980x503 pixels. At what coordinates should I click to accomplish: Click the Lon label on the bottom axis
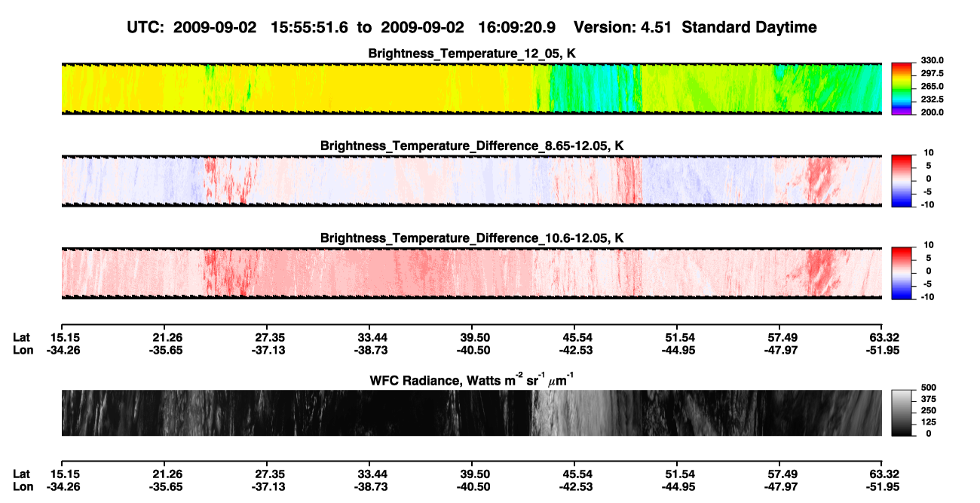click(23, 486)
